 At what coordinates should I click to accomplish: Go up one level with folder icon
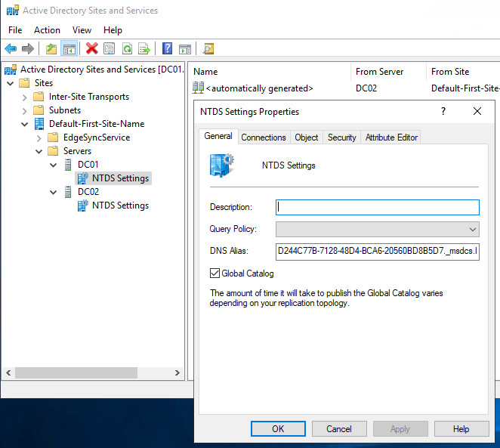point(51,49)
